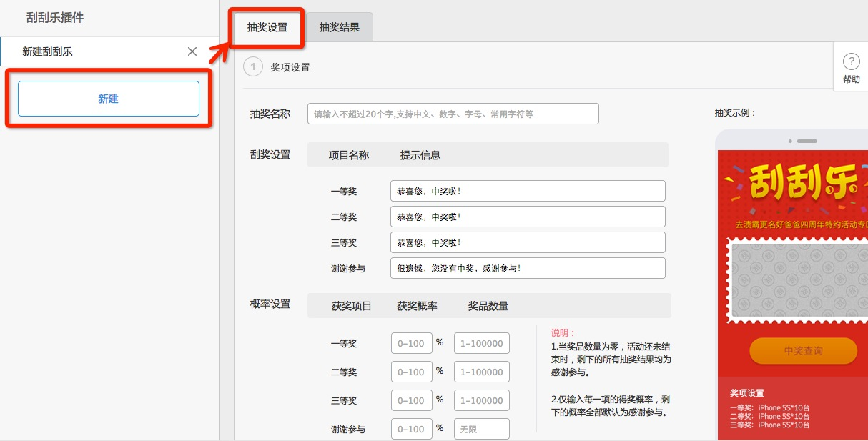Focus the 抽奖名称 input field
This screenshot has height=441, width=868.
pos(453,114)
